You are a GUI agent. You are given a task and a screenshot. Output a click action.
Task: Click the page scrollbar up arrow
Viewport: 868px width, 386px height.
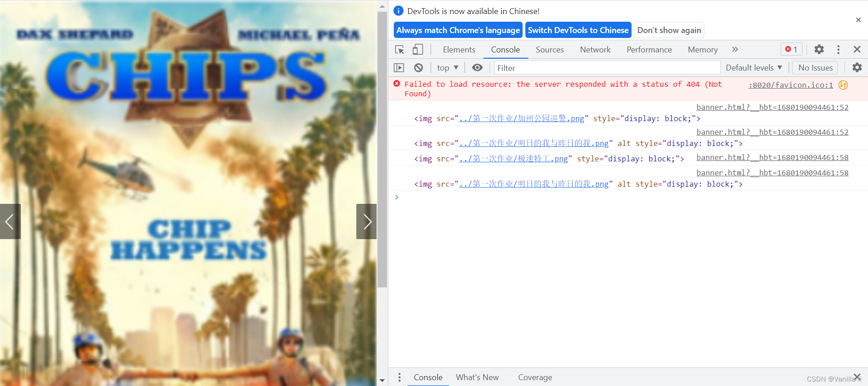pos(382,6)
